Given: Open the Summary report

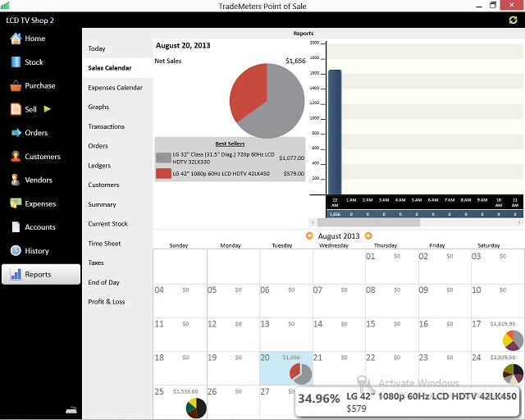Looking at the screenshot, I should pyautogui.click(x=117, y=204).
